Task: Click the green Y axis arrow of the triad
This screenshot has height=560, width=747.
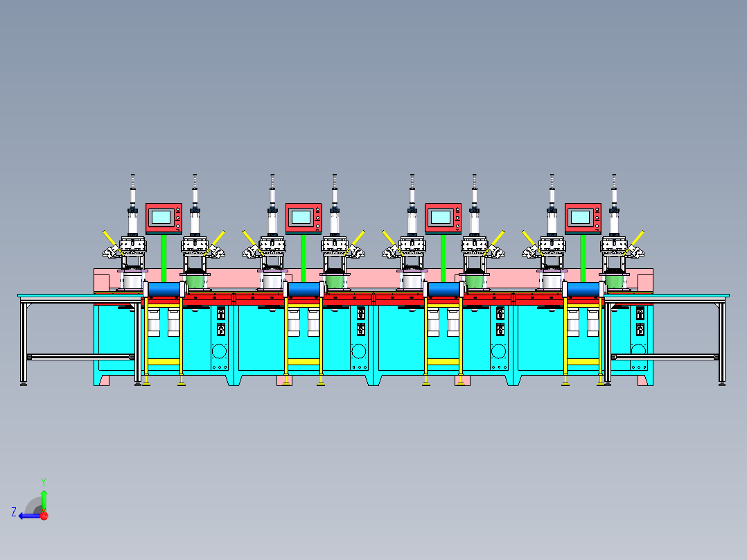Action: pyautogui.click(x=44, y=500)
